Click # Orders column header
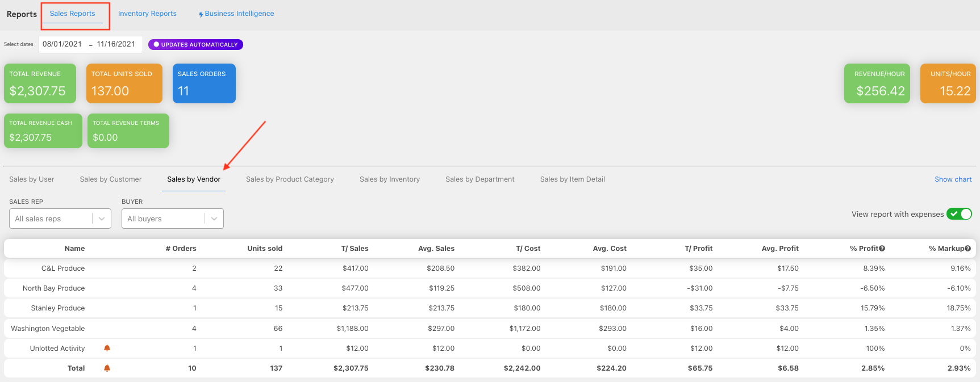 pos(181,249)
